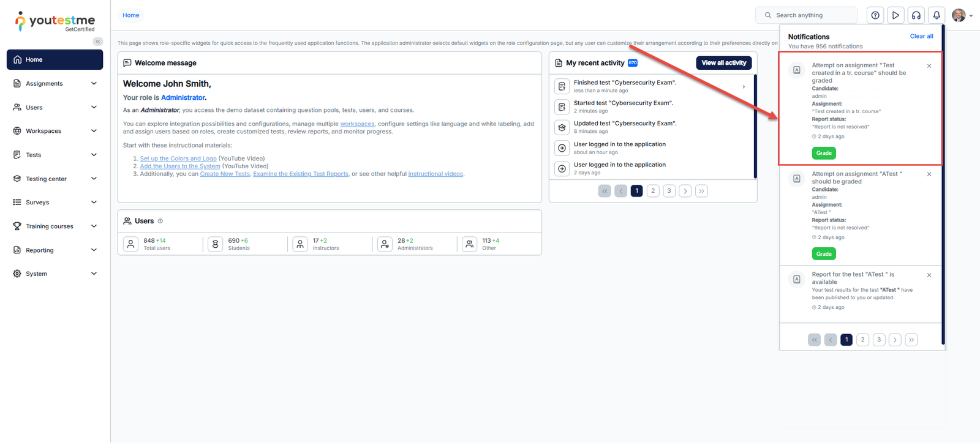Click the Total users person icon
980x443 pixels.
pyautogui.click(x=131, y=245)
